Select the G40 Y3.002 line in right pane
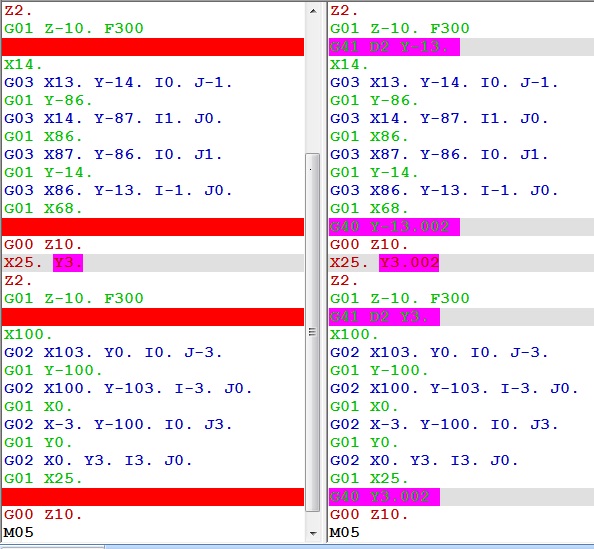The width and height of the screenshot is (594, 549). coord(384,497)
